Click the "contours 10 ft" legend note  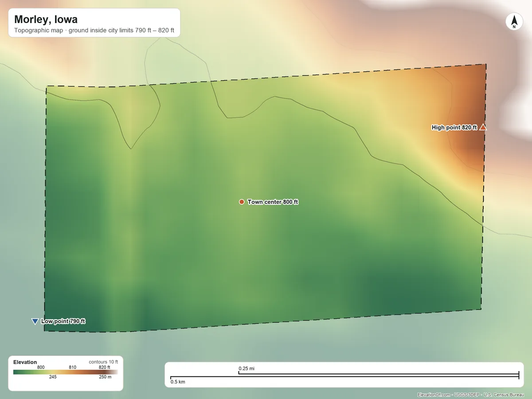coord(103,362)
